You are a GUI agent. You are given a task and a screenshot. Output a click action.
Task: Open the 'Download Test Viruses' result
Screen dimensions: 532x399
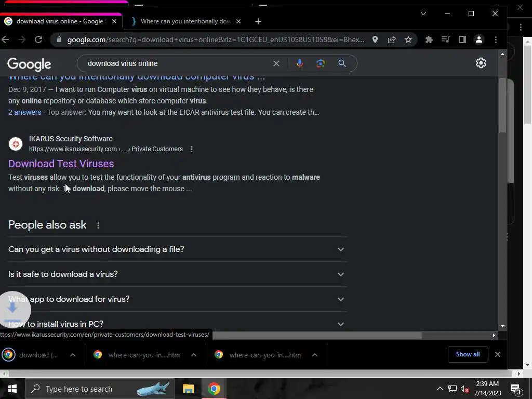click(61, 164)
